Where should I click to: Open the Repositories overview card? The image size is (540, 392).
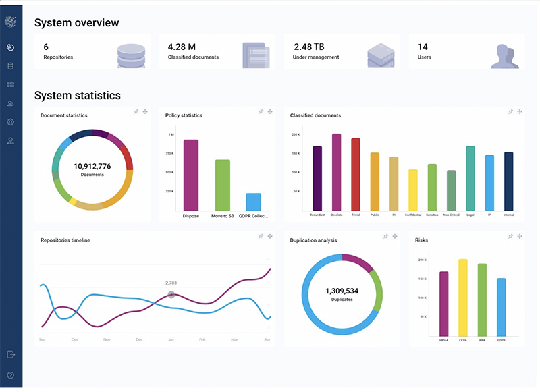pos(92,52)
